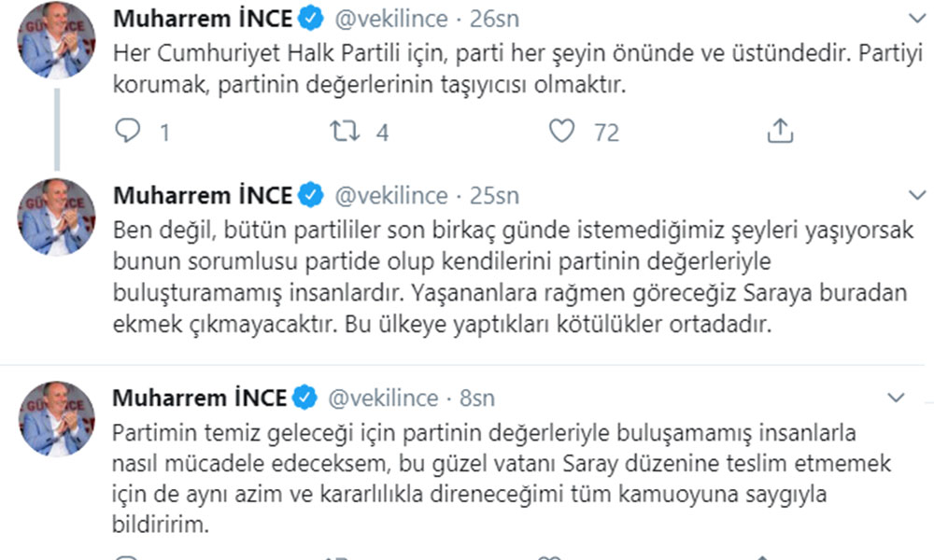Open the profile avatar of the 26sn tweet
Viewport: 934px width, 560px height.
click(x=57, y=41)
